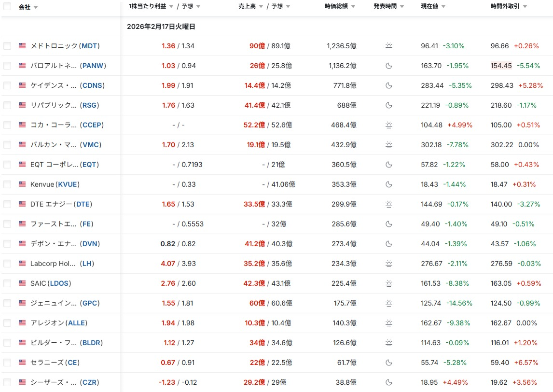Open the LDOS ticker link
The height and width of the screenshot is (392, 553).
pos(59,283)
